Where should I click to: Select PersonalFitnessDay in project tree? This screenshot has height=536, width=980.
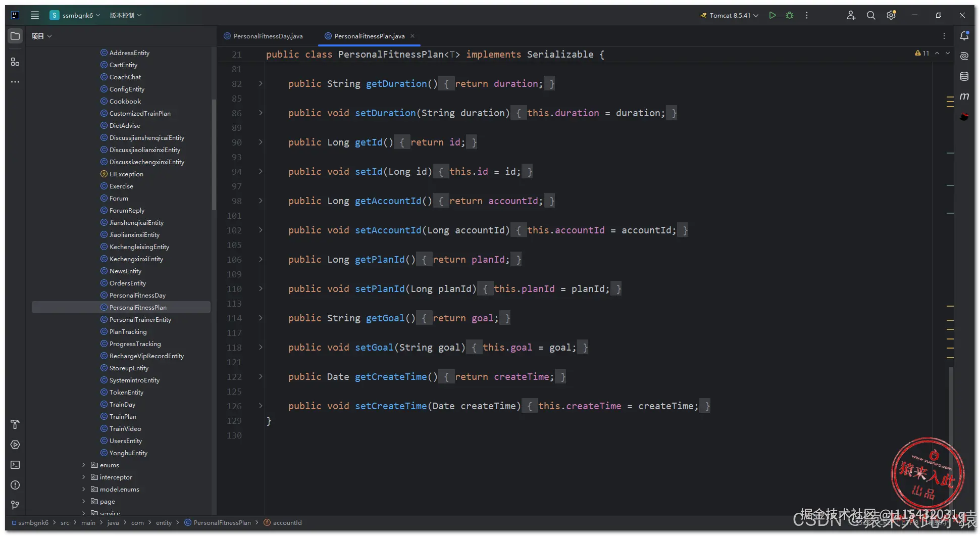[x=137, y=295]
